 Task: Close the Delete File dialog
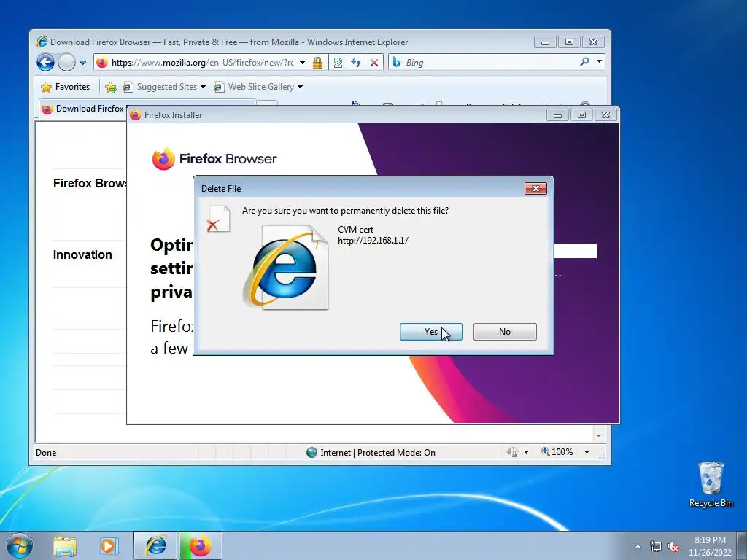click(535, 189)
